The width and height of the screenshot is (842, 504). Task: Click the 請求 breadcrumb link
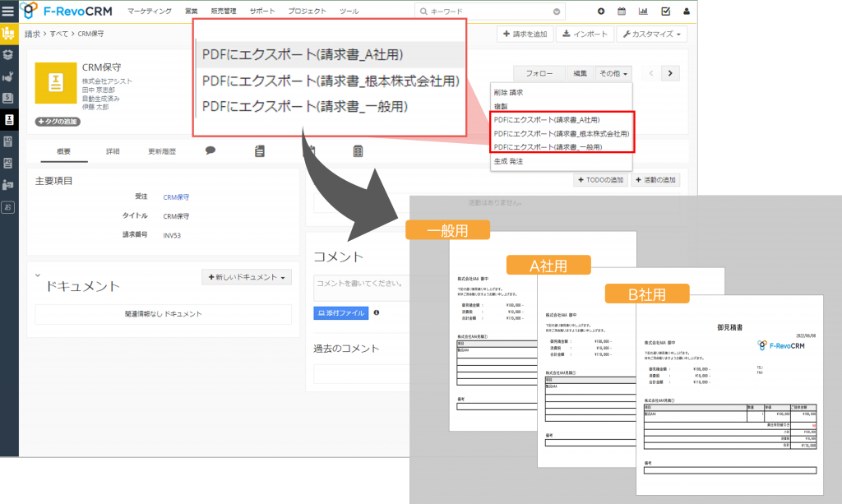(32, 34)
